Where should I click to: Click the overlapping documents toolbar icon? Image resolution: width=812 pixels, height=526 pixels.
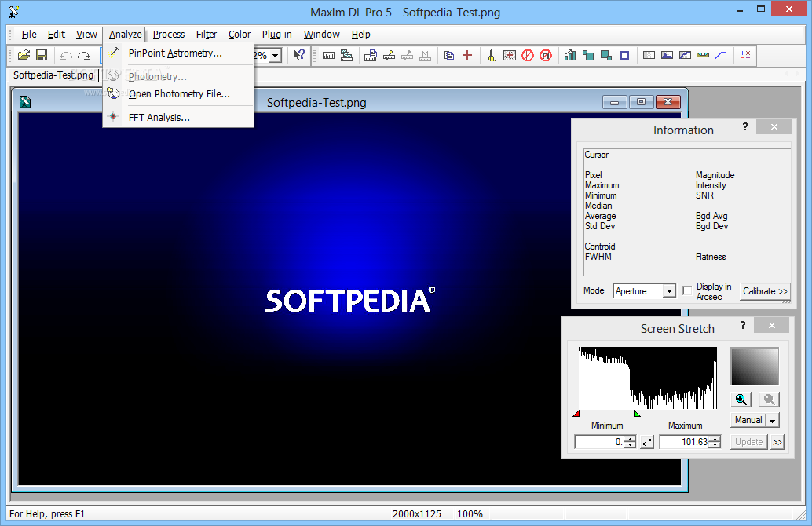click(449, 56)
